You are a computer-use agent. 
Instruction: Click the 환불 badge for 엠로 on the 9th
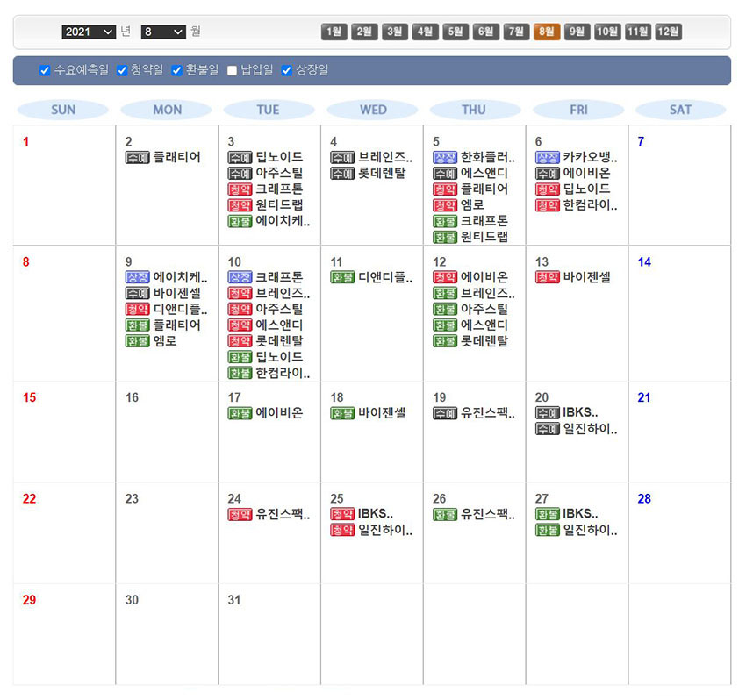pyautogui.click(x=138, y=341)
